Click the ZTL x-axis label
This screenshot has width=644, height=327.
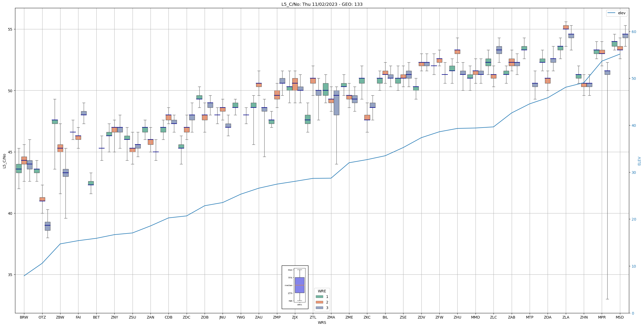pos(313,317)
